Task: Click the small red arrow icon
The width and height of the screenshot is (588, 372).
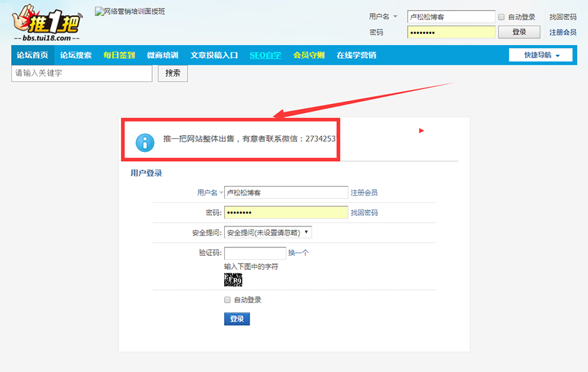Action: tap(421, 131)
